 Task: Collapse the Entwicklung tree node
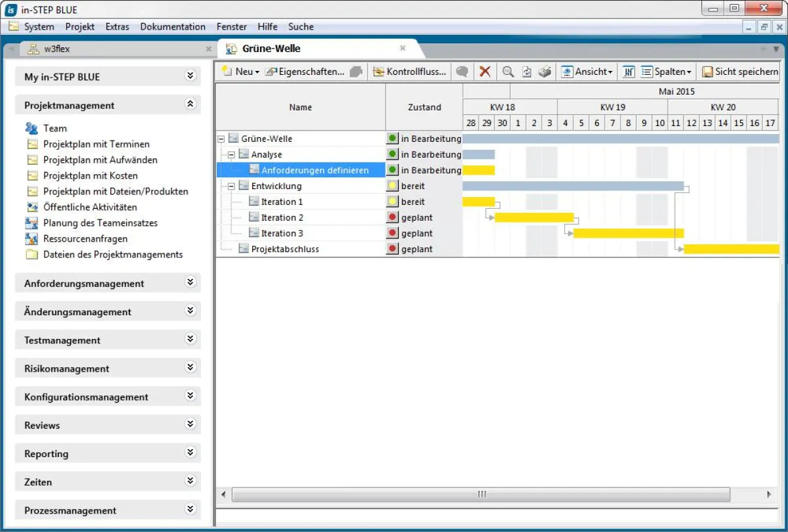pos(231,186)
